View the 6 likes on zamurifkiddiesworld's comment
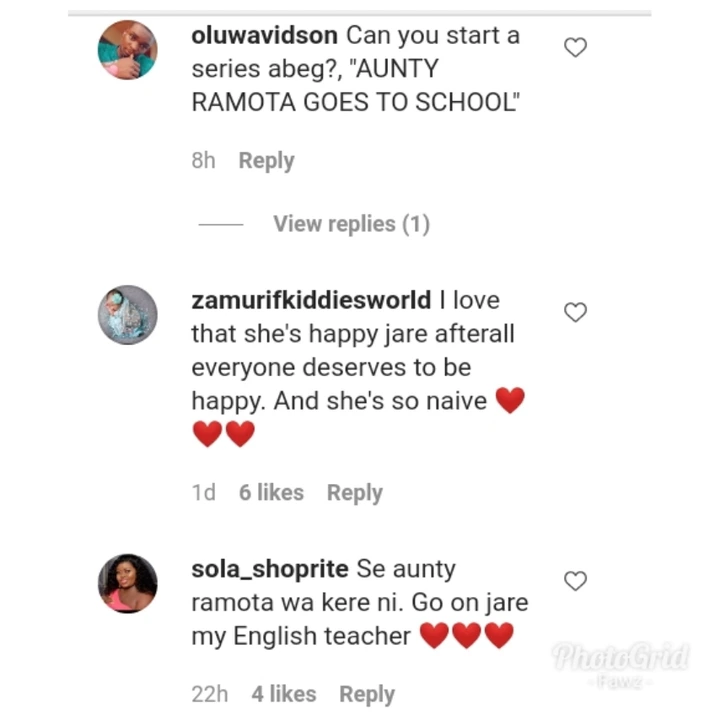Image resolution: width=720 pixels, height=720 pixels. click(x=271, y=492)
